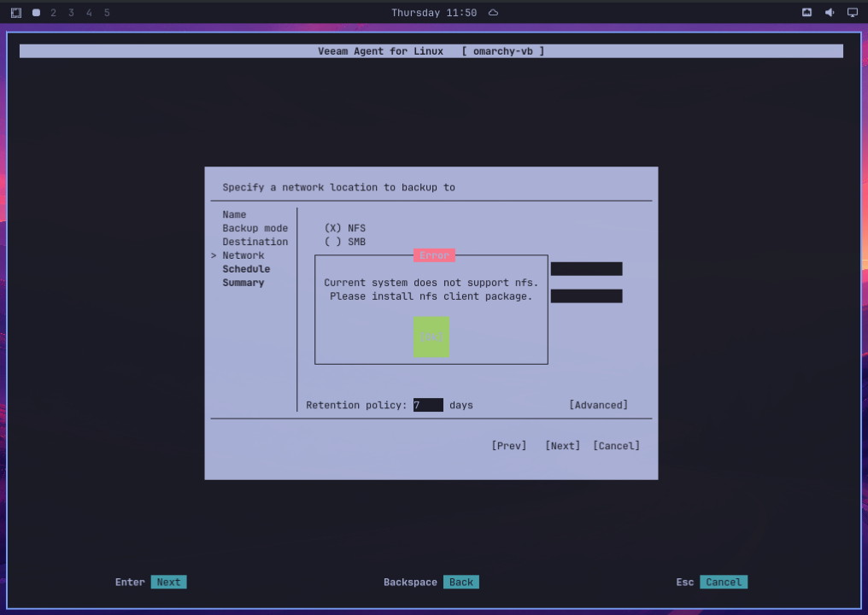The image size is (868, 615).
Task: Click 'Please install nfs client package.' text
Action: coord(431,296)
